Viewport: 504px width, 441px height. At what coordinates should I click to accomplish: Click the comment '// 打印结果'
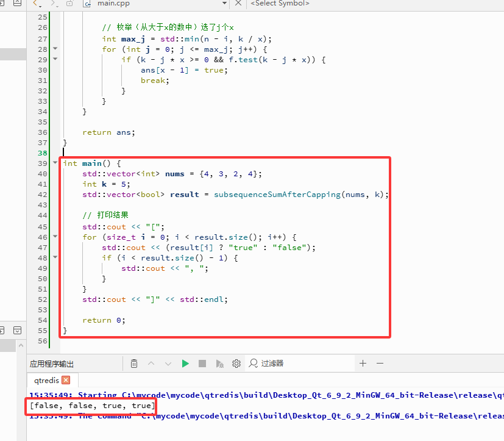pos(105,215)
